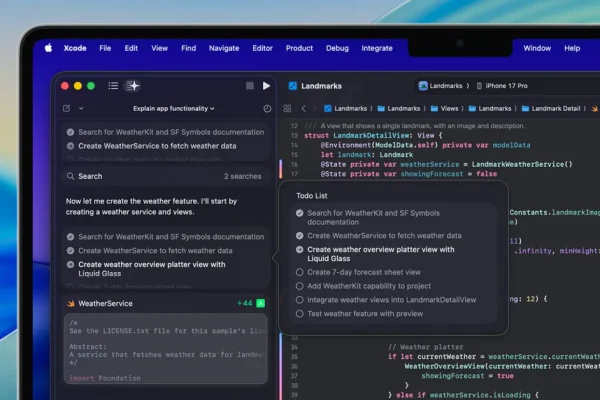This screenshot has width=600, height=400.
Task: Open the Edit menu
Action: coord(131,48)
